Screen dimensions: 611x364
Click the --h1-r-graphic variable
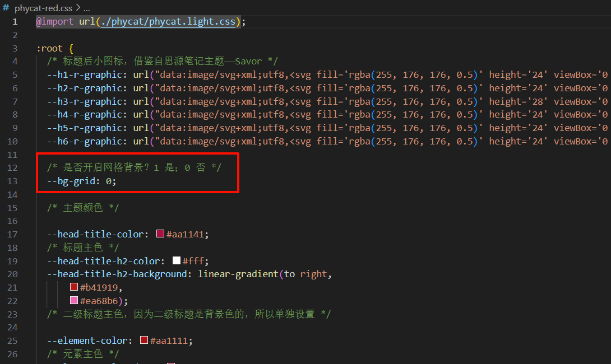[x=85, y=74]
